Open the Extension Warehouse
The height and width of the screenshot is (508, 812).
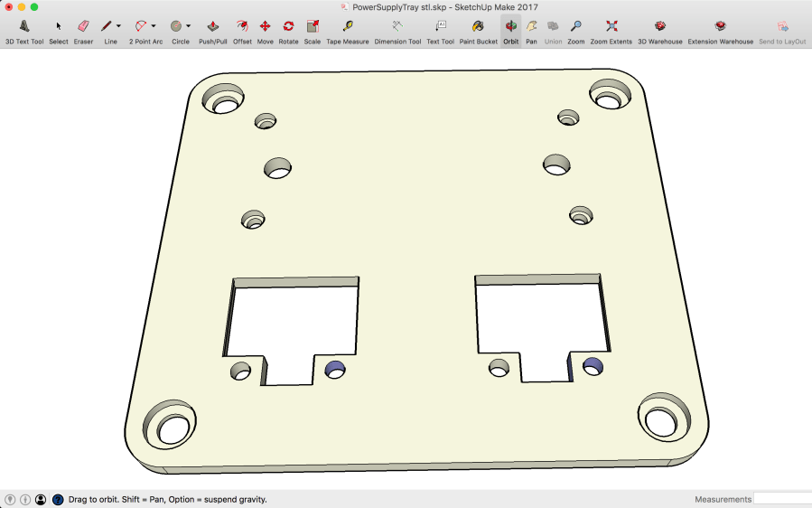click(720, 27)
